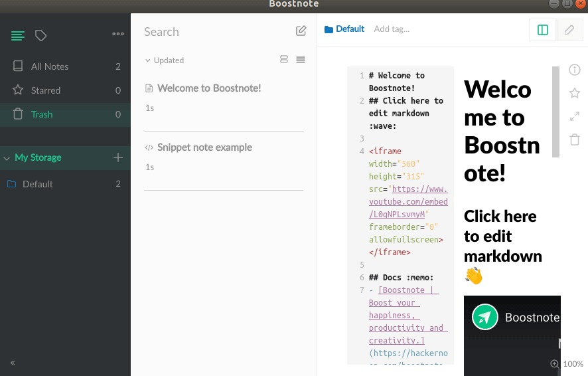Click the My Storage label
The width and height of the screenshot is (588, 376).
point(38,157)
